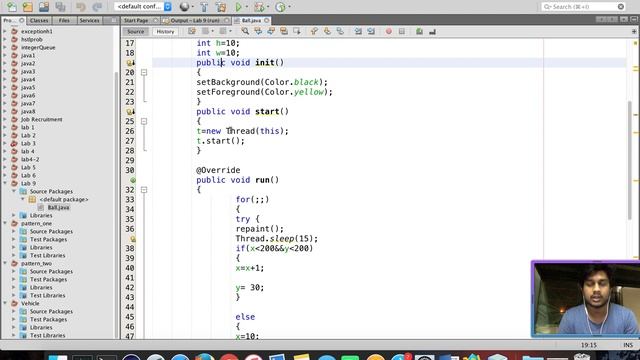640x360 pixels.
Task: Switch to the Classes tab
Action: (39, 20)
